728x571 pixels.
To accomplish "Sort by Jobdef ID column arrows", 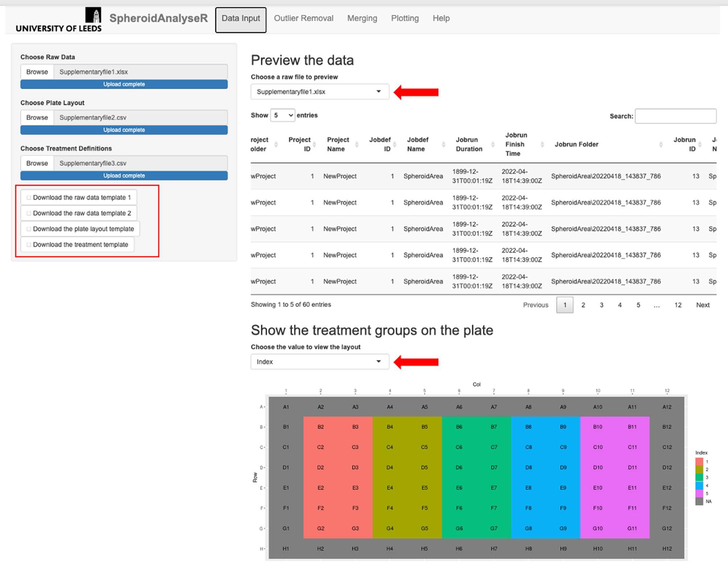I will click(x=395, y=145).
